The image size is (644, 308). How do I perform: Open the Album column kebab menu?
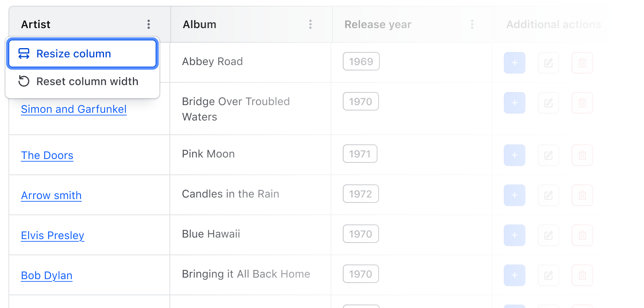310,24
